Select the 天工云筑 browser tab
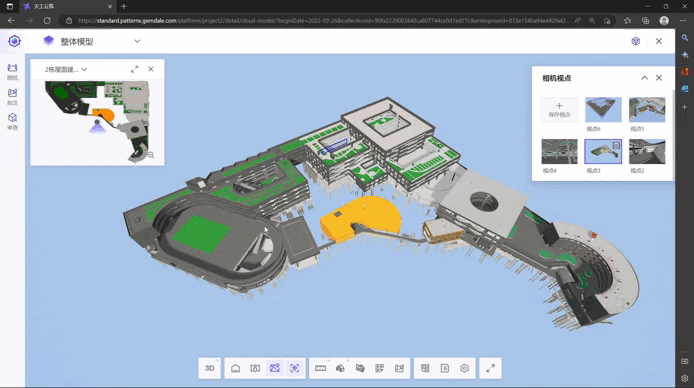Image resolution: width=694 pixels, height=388 pixels. 69,6
